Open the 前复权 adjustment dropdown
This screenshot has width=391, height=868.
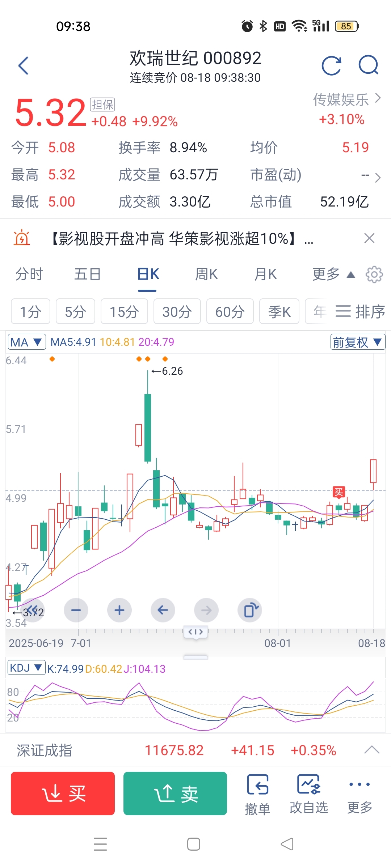click(358, 342)
